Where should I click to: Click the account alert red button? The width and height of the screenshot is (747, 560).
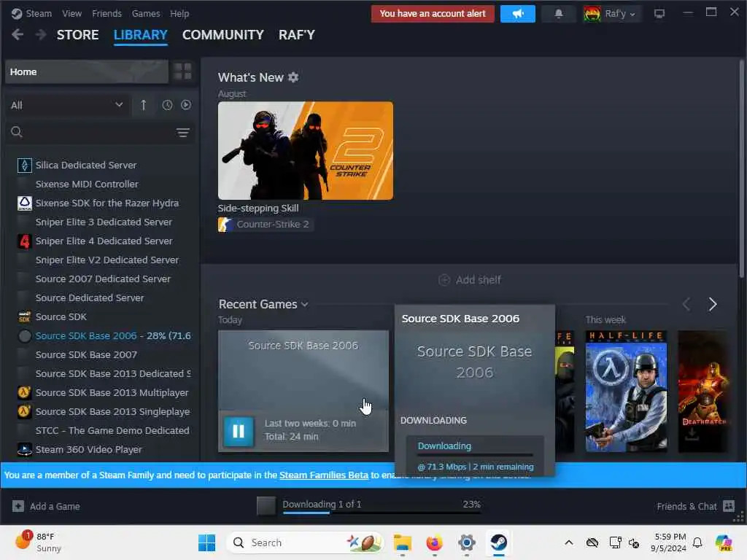[x=433, y=14]
